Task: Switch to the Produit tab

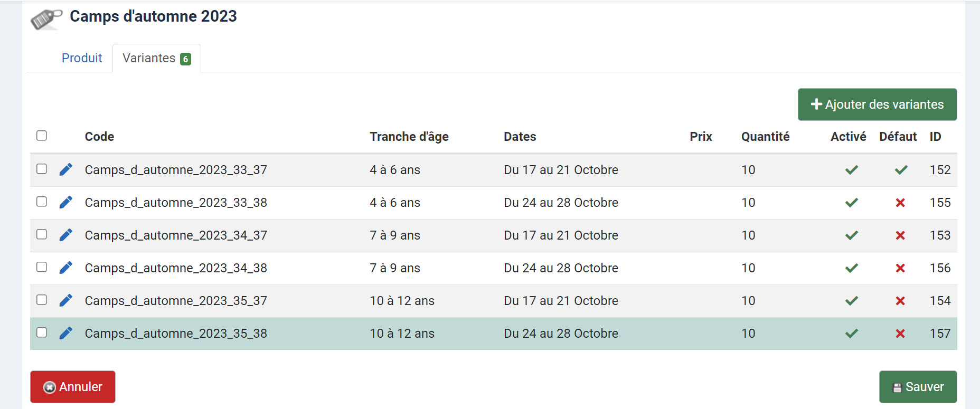Action: 82,58
